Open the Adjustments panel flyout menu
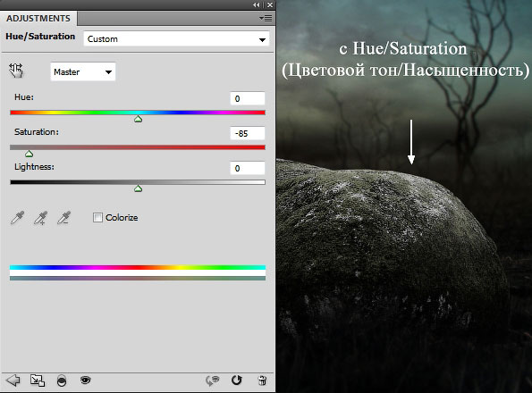Screen dimensions: 532x393 click(266, 18)
